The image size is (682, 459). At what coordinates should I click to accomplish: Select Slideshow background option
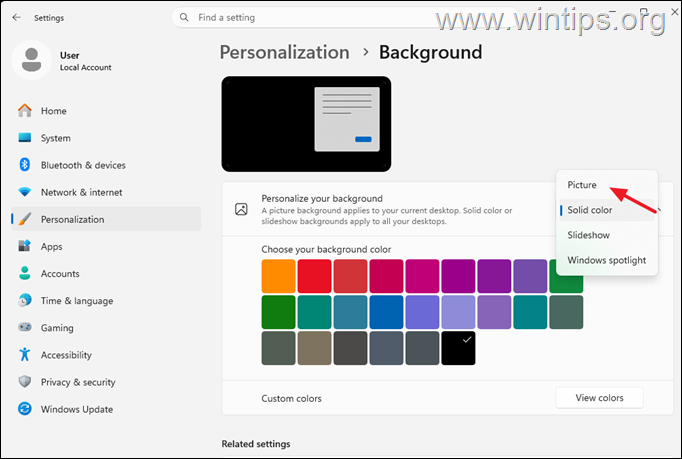click(607, 235)
